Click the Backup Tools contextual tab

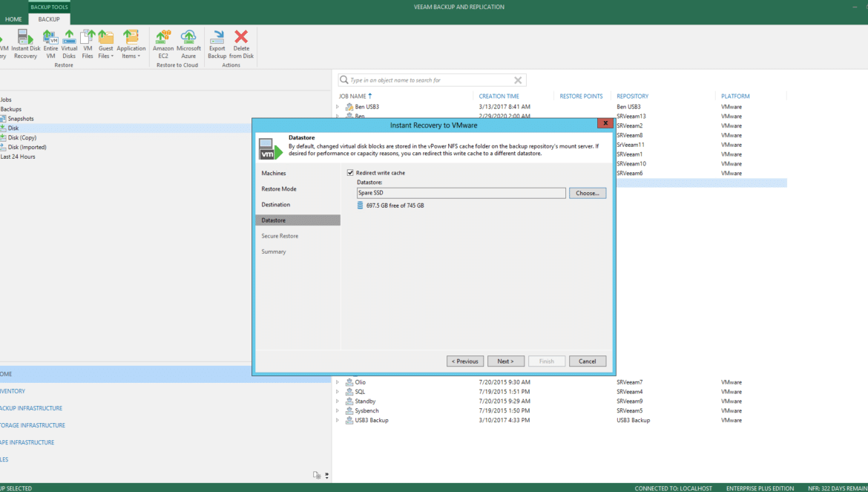(49, 7)
